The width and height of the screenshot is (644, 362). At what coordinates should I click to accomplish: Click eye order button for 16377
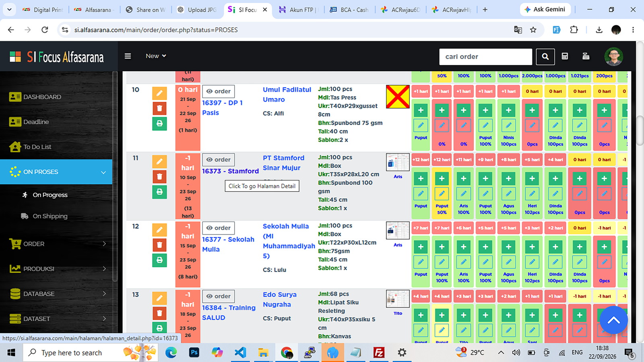[x=219, y=228]
